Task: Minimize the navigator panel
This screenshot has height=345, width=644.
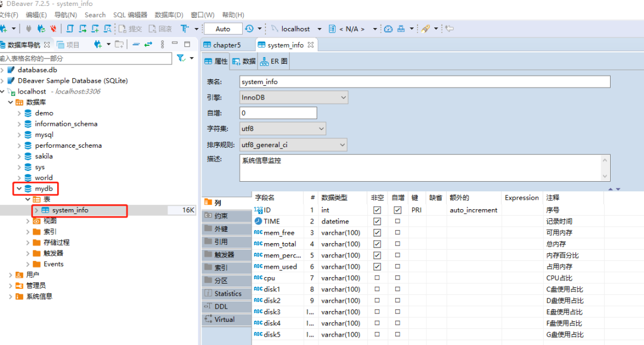Action: pyautogui.click(x=175, y=43)
